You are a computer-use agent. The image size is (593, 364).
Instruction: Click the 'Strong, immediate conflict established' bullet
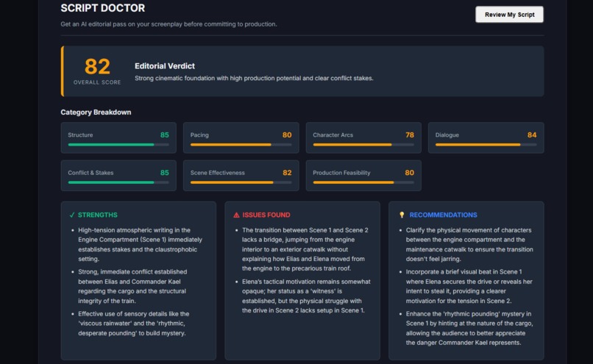132,286
